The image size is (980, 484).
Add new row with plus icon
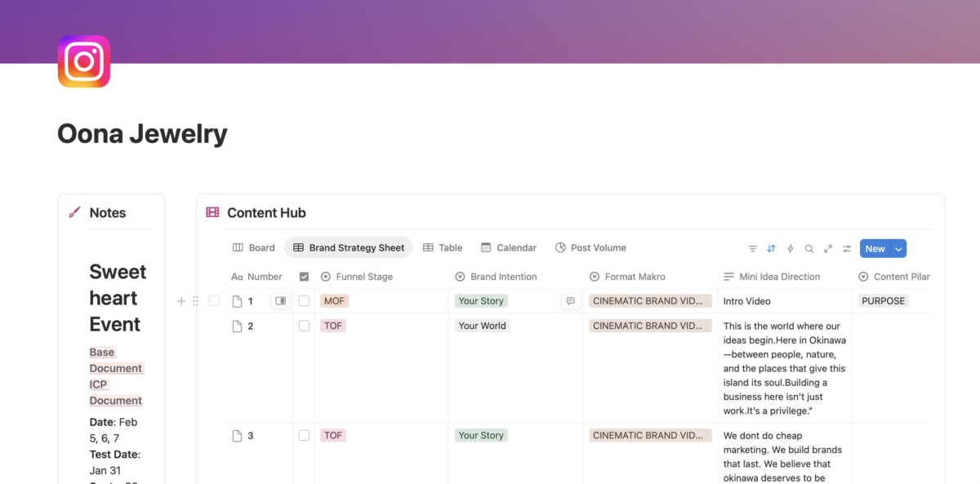(181, 301)
